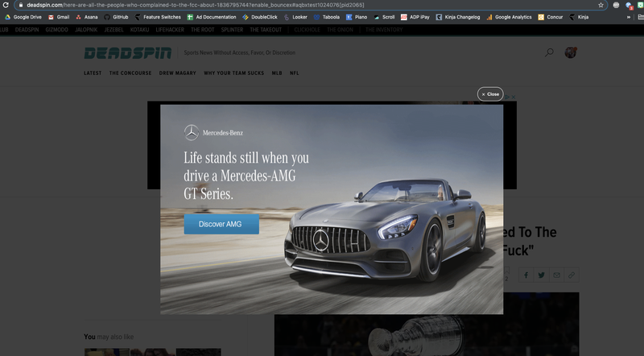The width and height of the screenshot is (644, 356).
Task: Click the Mercedes-AMG car image in ad
Action: click(386, 232)
